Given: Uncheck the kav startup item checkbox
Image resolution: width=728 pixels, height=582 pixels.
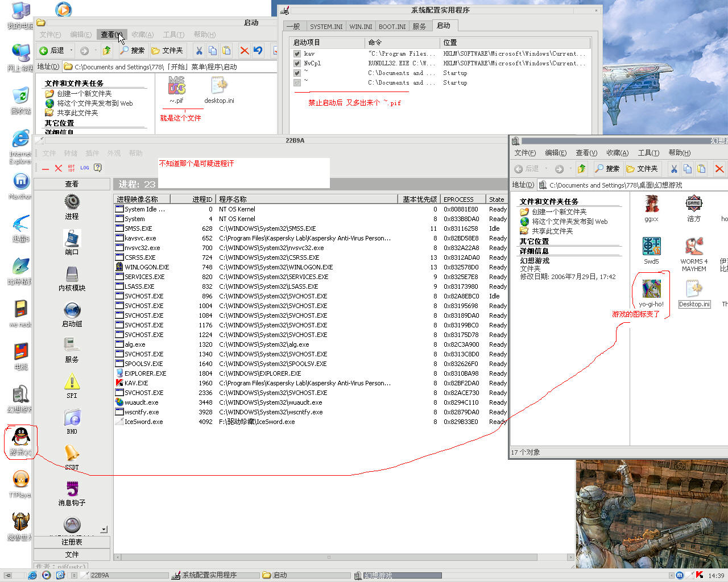Looking at the screenshot, I should point(297,54).
